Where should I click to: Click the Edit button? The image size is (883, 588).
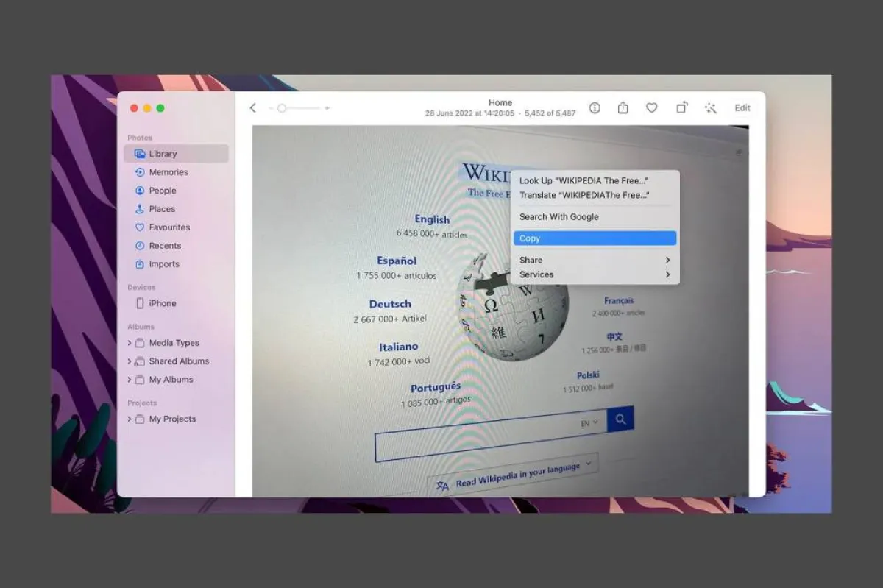pos(742,108)
